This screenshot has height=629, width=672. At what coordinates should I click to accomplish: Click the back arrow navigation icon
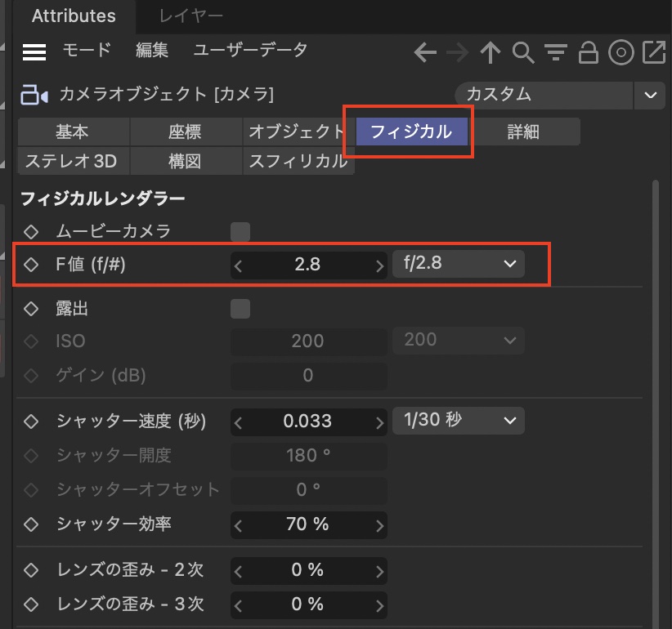click(x=425, y=53)
